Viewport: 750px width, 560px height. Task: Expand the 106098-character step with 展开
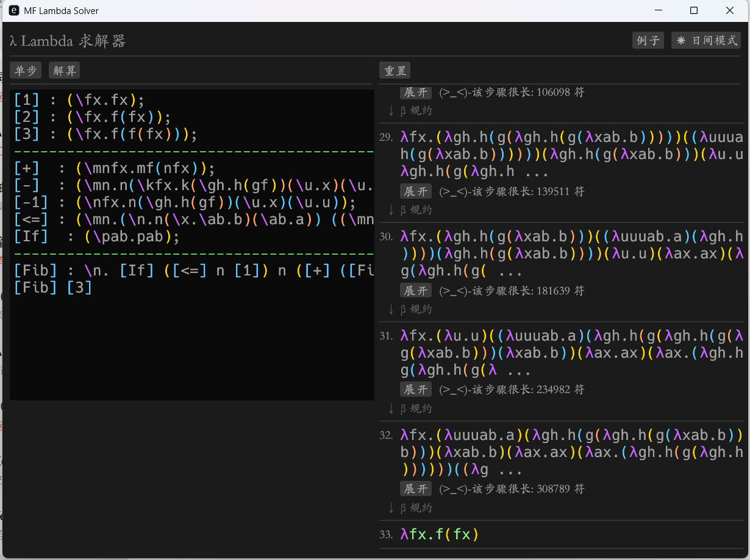click(416, 93)
